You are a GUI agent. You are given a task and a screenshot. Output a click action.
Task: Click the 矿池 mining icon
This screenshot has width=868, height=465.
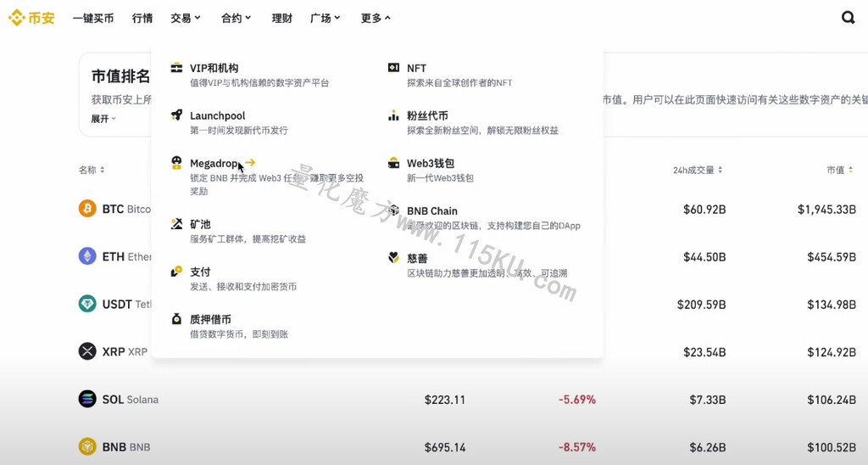(x=176, y=224)
